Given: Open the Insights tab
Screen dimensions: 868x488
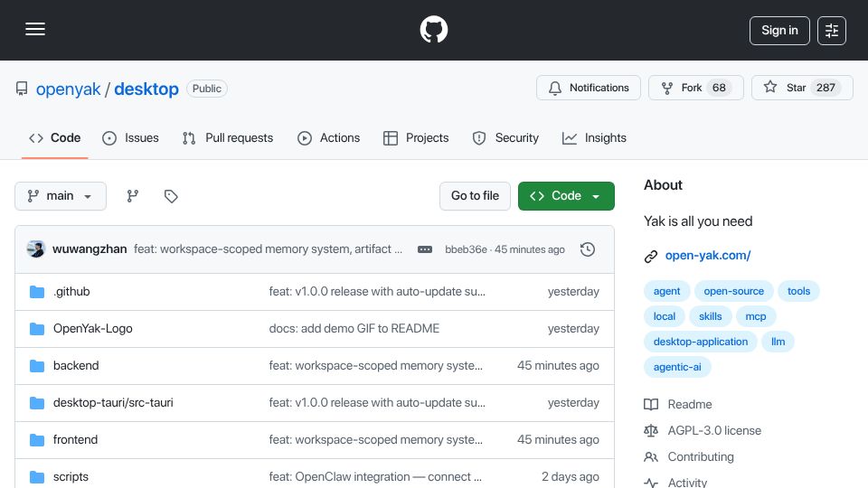Looking at the screenshot, I should [x=594, y=138].
